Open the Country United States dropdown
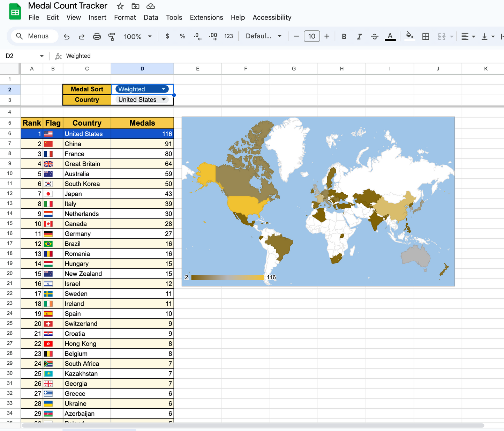504x431 pixels. pos(142,99)
